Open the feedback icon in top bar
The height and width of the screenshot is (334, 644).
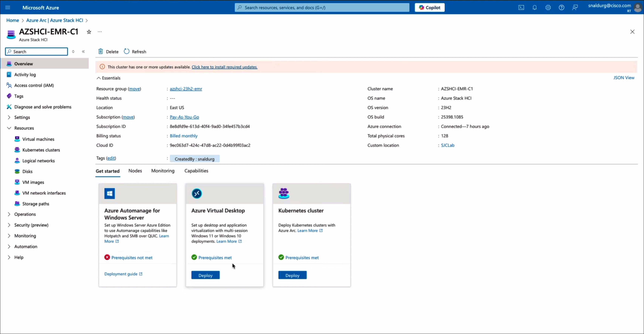(575, 8)
